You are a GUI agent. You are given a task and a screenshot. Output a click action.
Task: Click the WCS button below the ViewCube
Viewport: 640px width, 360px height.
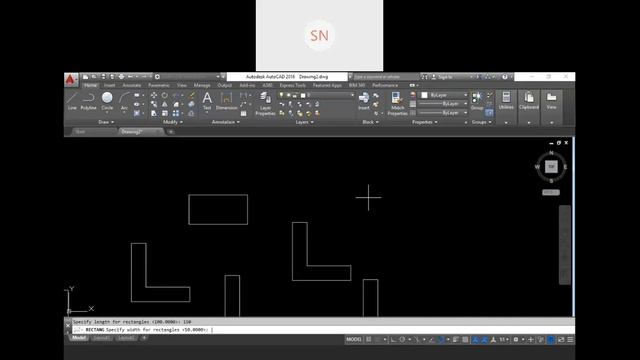point(551,192)
